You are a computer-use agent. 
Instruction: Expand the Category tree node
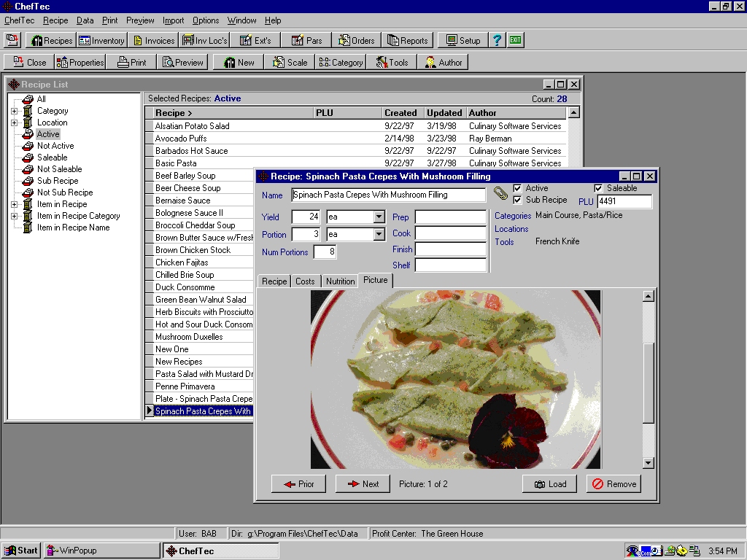click(x=15, y=110)
